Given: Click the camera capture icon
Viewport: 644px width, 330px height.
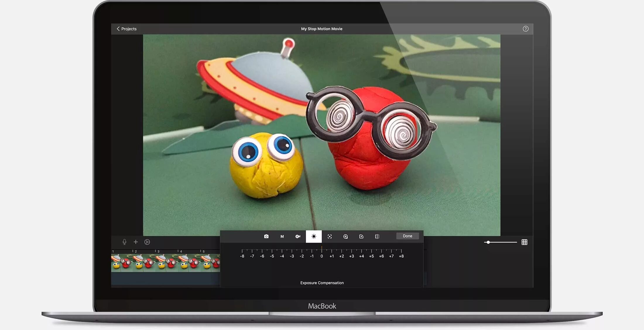Looking at the screenshot, I should click(x=266, y=237).
